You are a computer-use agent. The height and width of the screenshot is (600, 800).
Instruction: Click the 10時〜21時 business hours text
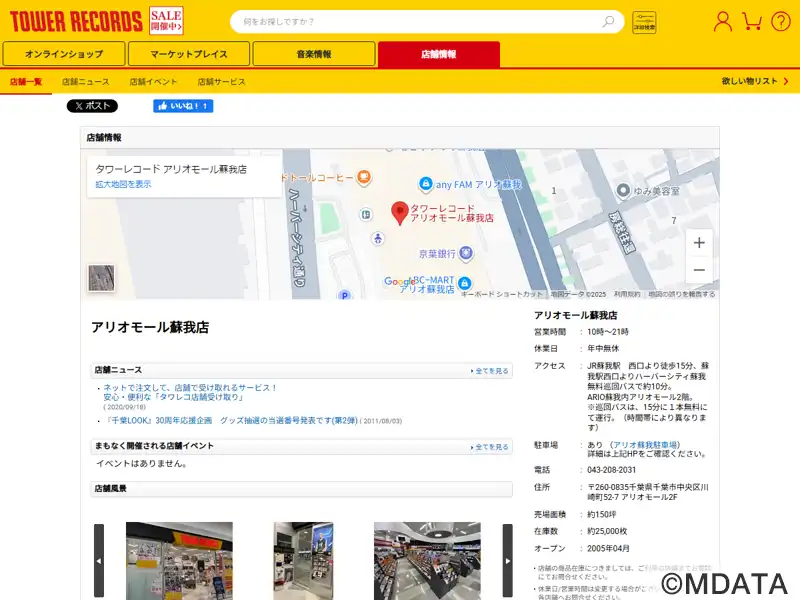[x=608, y=332]
